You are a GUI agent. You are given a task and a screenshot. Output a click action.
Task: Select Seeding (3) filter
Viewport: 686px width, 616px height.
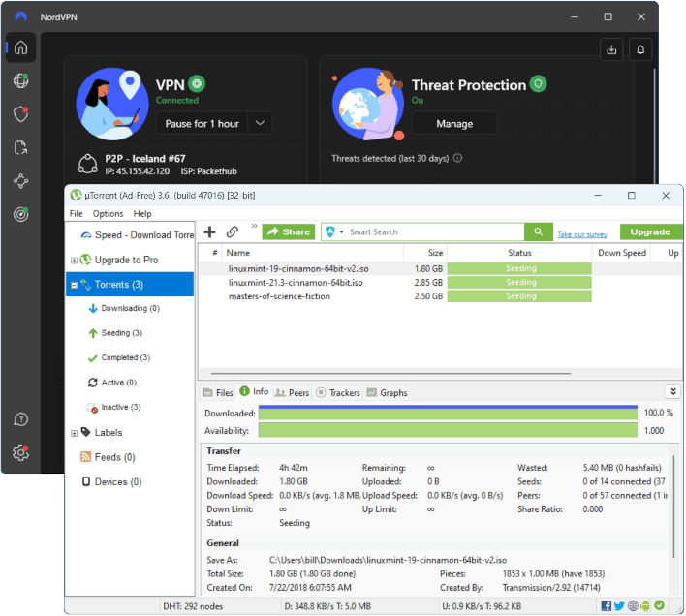coord(116,333)
